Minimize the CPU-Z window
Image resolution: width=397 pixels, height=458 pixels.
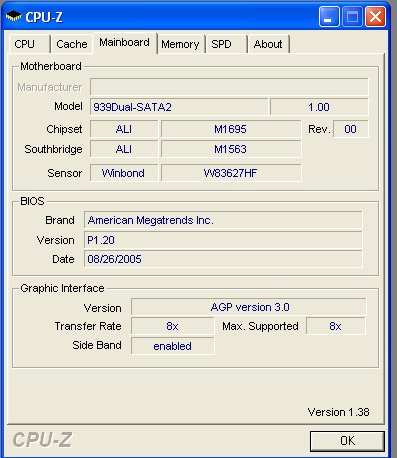(329, 17)
